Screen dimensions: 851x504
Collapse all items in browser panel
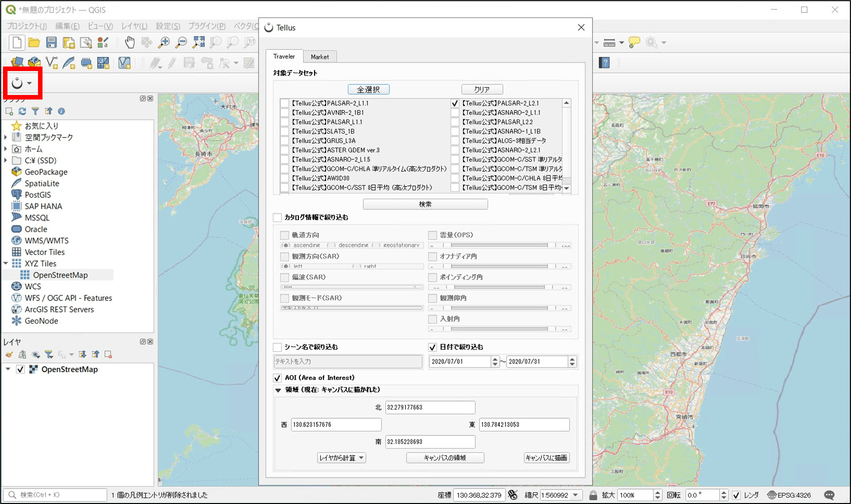coord(48,111)
